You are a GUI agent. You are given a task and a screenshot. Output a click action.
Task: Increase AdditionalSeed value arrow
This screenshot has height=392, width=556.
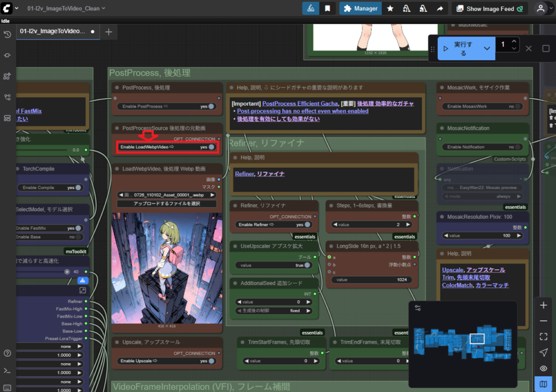click(308, 302)
